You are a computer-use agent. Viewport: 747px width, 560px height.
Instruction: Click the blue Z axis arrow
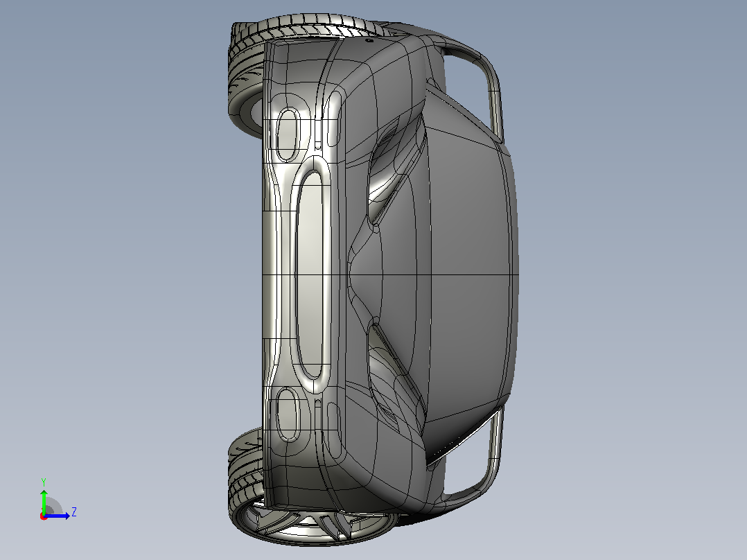click(x=58, y=516)
